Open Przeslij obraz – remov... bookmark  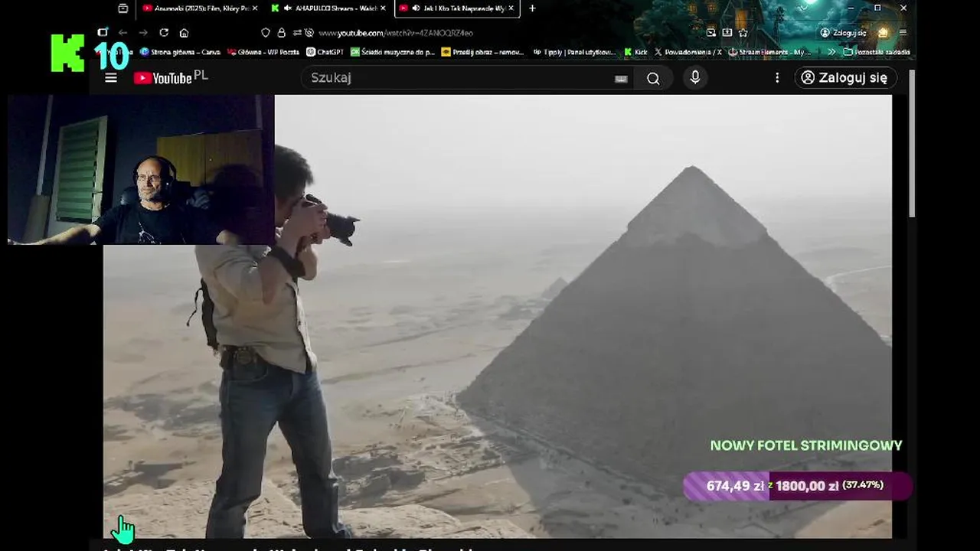point(482,52)
